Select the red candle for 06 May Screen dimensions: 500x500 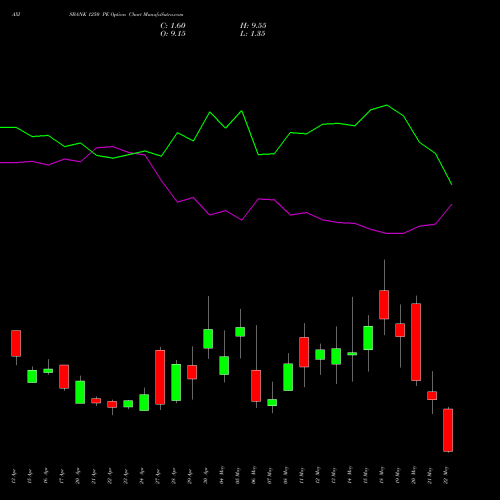click(x=256, y=386)
